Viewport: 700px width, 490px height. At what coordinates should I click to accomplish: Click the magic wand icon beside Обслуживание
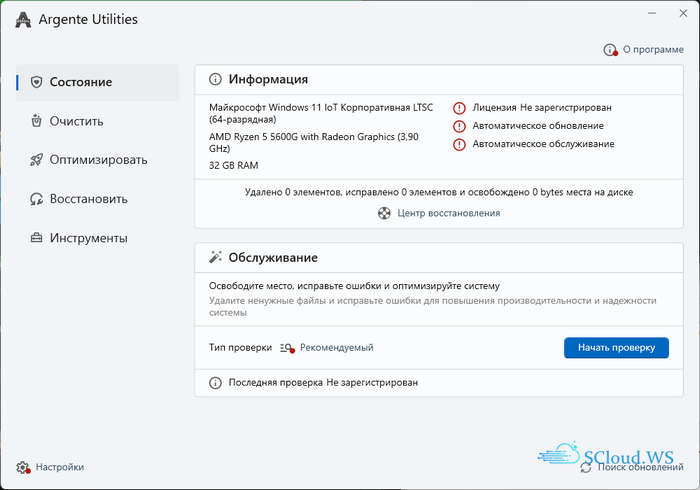[x=215, y=257]
